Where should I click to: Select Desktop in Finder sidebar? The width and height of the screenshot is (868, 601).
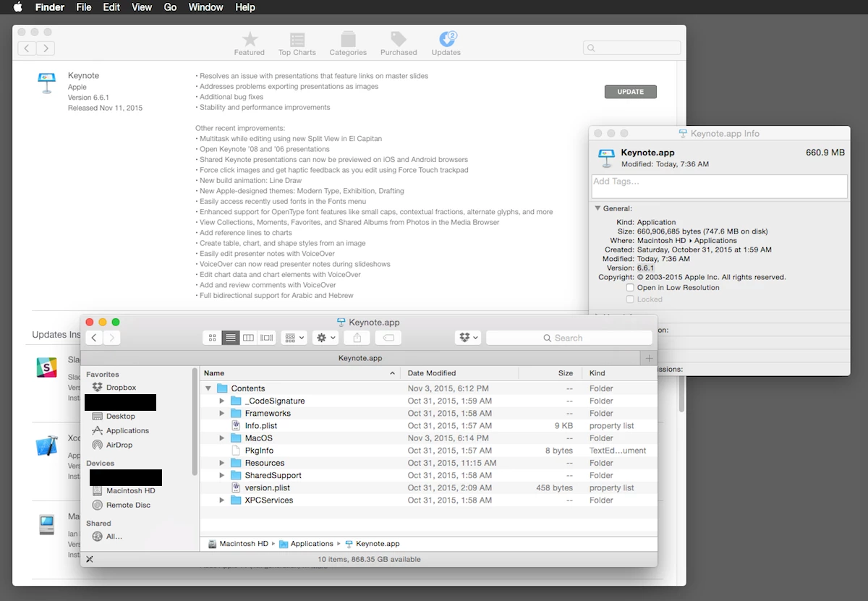[114, 416]
